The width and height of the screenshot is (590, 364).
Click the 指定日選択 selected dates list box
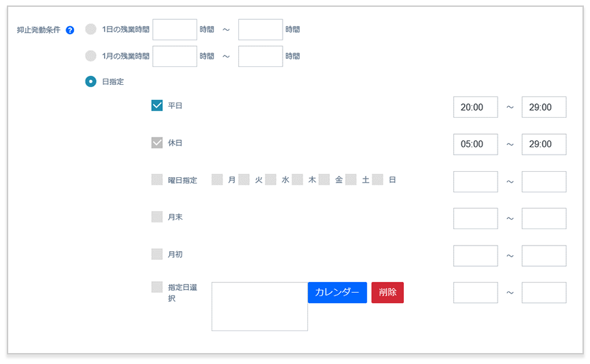(259, 307)
